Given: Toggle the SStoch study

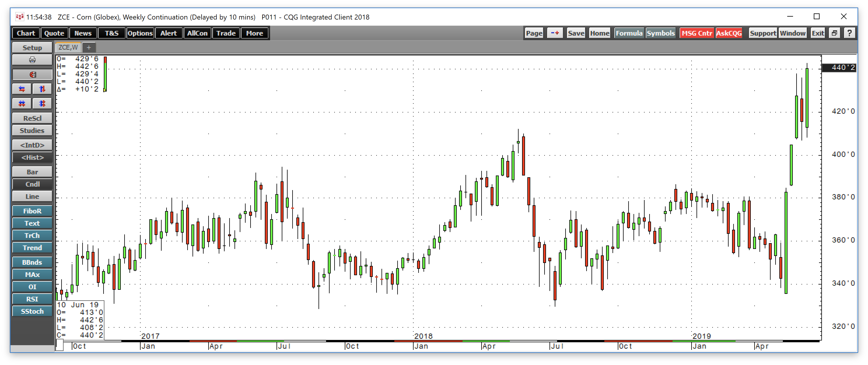Looking at the screenshot, I should (x=32, y=311).
